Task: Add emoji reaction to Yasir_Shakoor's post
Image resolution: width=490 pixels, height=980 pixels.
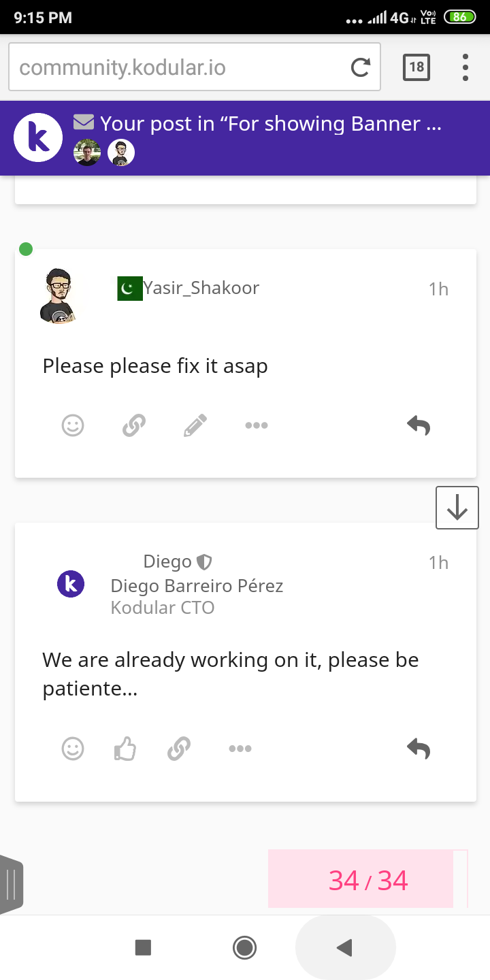Action: 73,426
